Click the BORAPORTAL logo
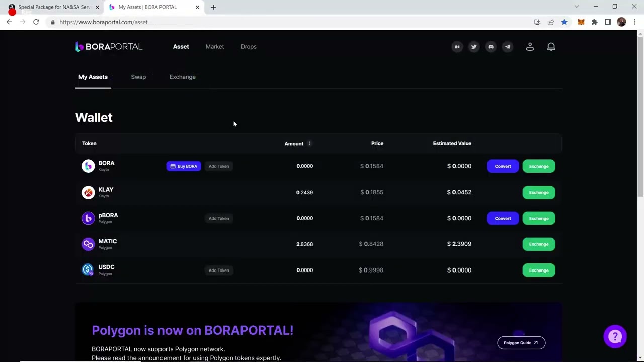This screenshot has height=362, width=644. point(109,47)
